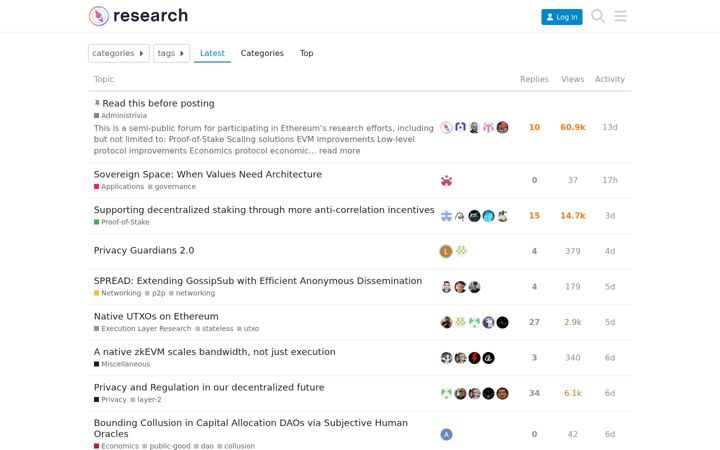The width and height of the screenshot is (720, 450).
Task: Select the lowercase networking tag
Action: (x=192, y=293)
